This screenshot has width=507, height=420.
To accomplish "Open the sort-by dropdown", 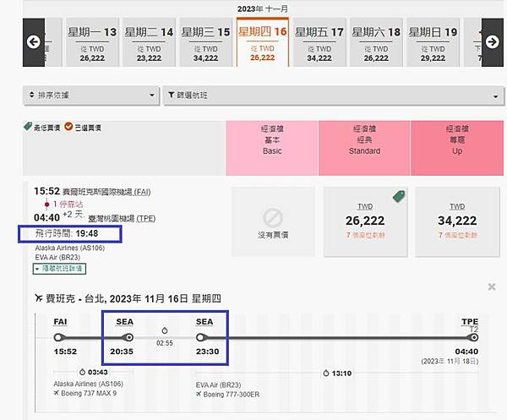I will [x=91, y=95].
